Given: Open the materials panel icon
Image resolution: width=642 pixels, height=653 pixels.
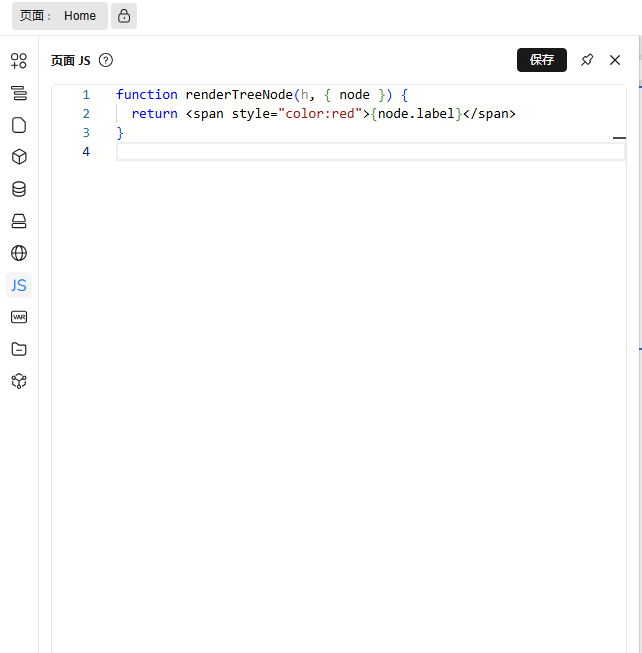Looking at the screenshot, I should 19,61.
